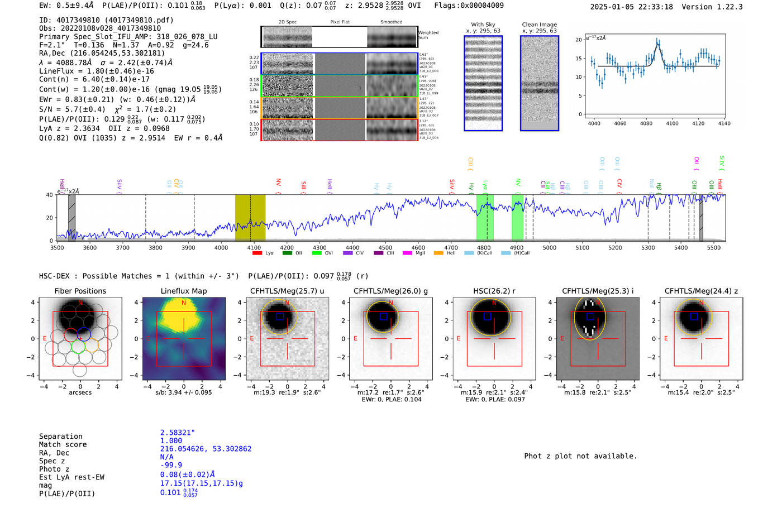Click the timestamp '2025-01-05 22:33:18'
Screen dimensions: 782x532
pos(632,7)
